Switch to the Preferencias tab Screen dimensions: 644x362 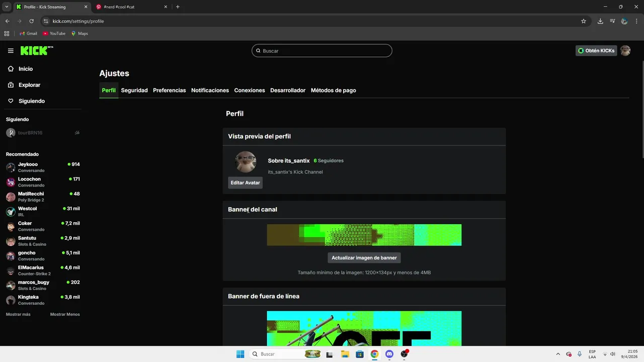pos(170,90)
